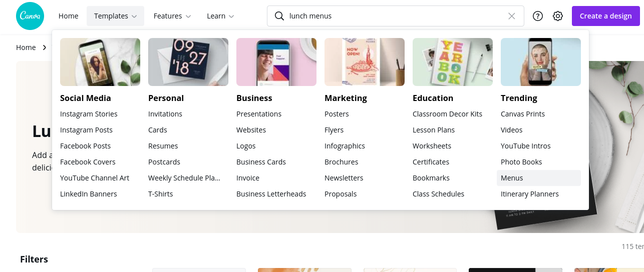Click the Education Yearbook thumbnail

pyautogui.click(x=453, y=62)
